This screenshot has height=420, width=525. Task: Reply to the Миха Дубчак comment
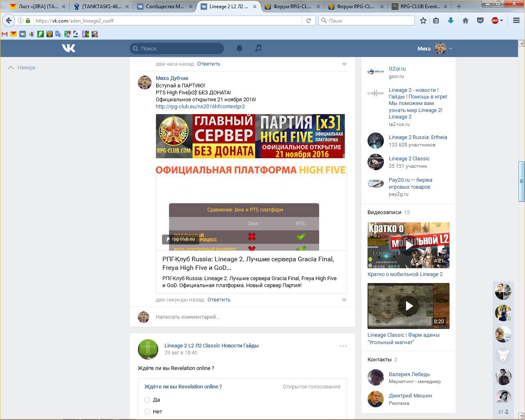(x=219, y=300)
